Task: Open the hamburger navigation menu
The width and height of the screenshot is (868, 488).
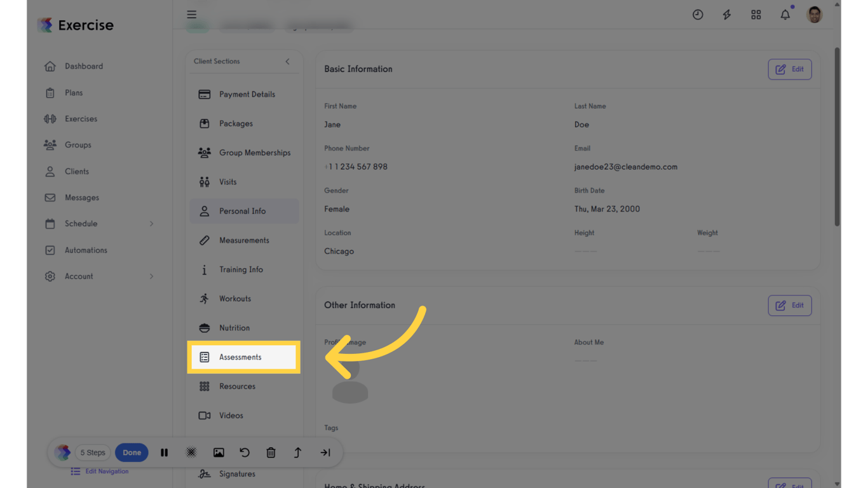Action: pos(191,14)
